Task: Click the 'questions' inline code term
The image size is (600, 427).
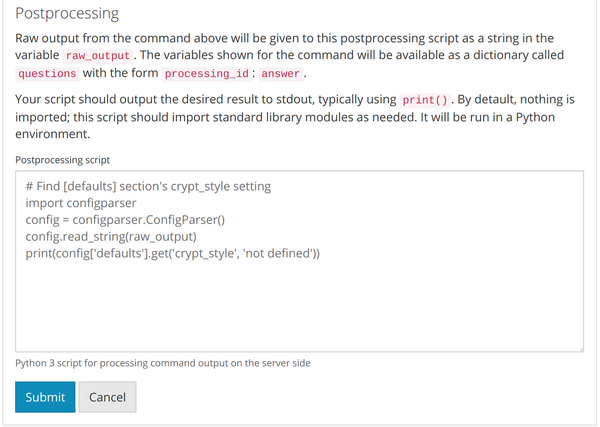Action: (48, 74)
